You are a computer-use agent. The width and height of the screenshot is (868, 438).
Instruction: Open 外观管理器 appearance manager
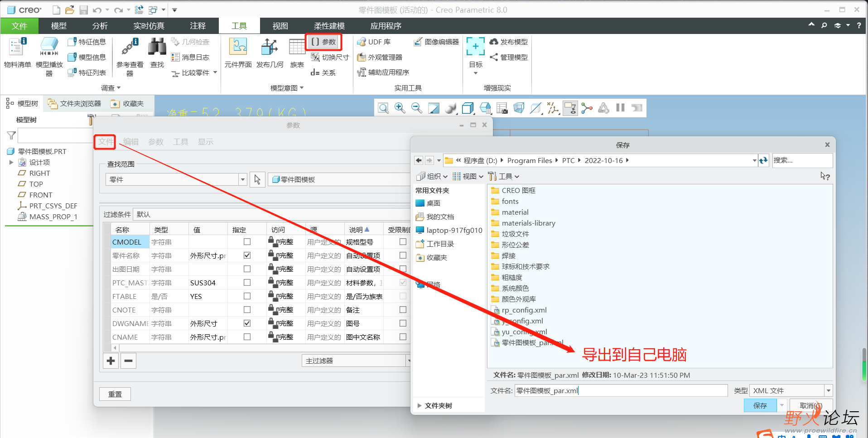(x=380, y=57)
